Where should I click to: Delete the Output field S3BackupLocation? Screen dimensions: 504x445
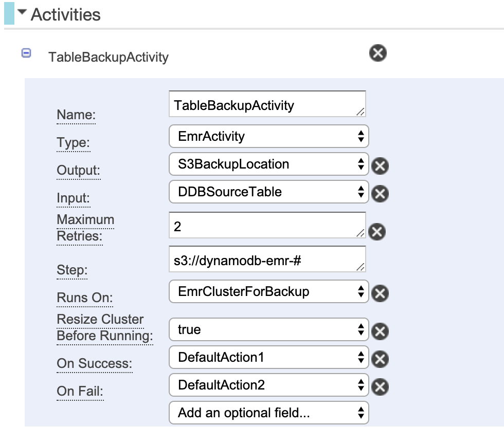pos(380,166)
